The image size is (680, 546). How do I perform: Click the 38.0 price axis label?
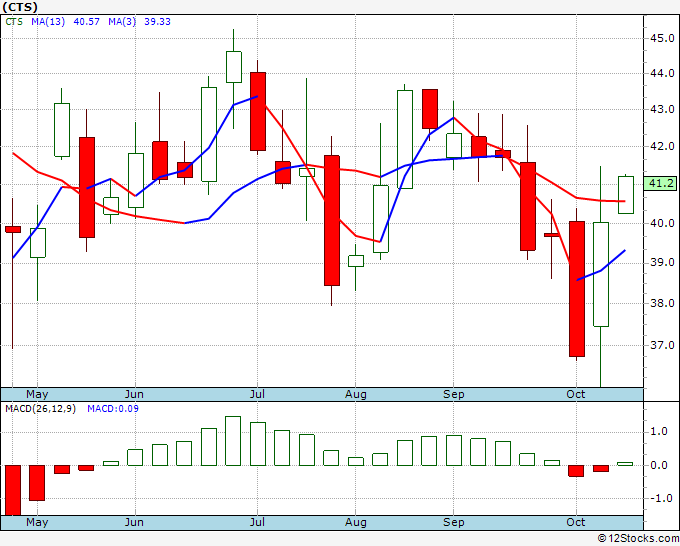point(662,303)
